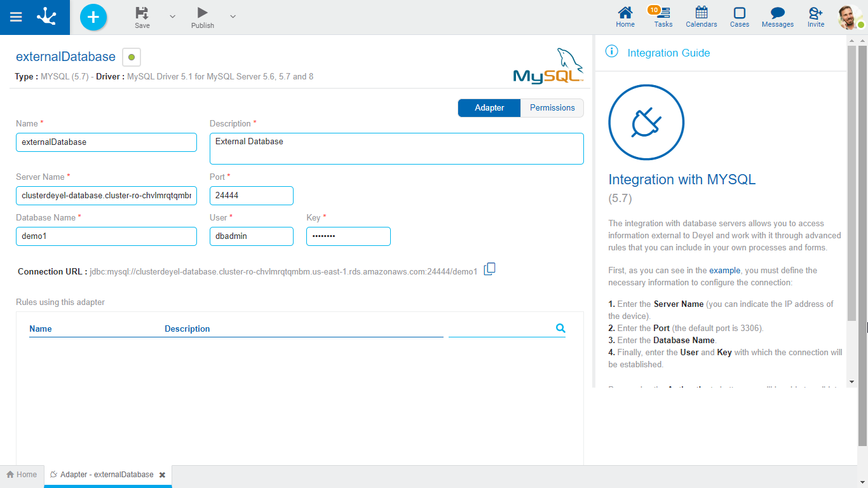Click the Port input field
The width and height of the screenshot is (868, 488).
[251, 196]
